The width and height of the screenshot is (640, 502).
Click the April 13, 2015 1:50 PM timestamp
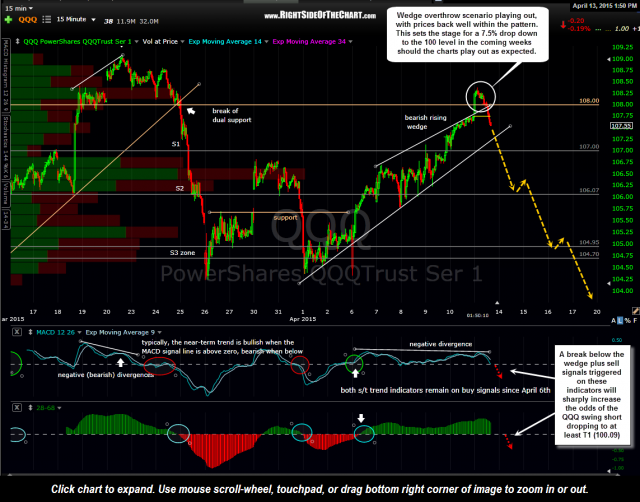(x=606, y=6)
